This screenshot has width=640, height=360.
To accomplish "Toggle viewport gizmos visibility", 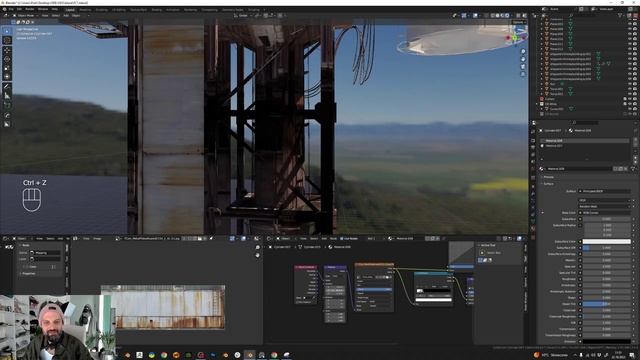I will [464, 16].
